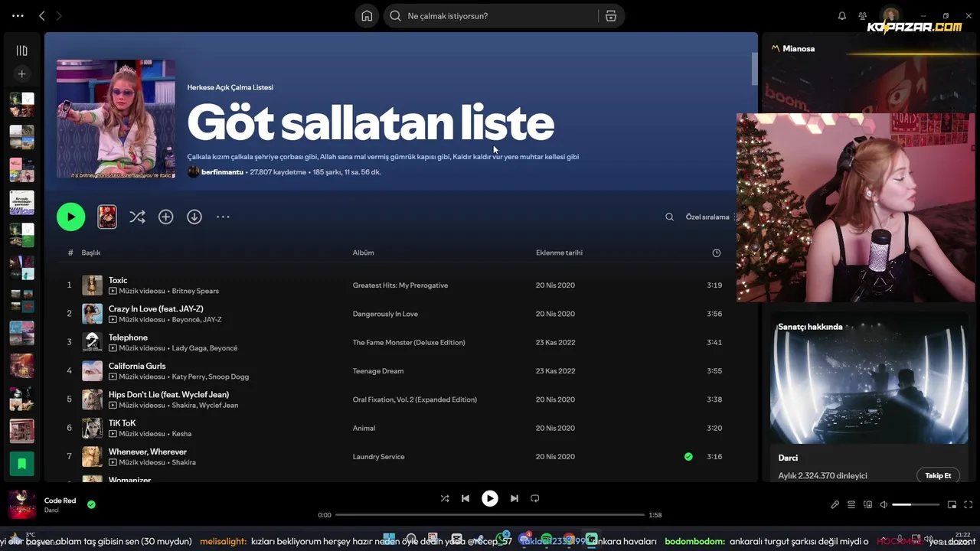Follow Darci with Takip Et button

click(x=938, y=475)
